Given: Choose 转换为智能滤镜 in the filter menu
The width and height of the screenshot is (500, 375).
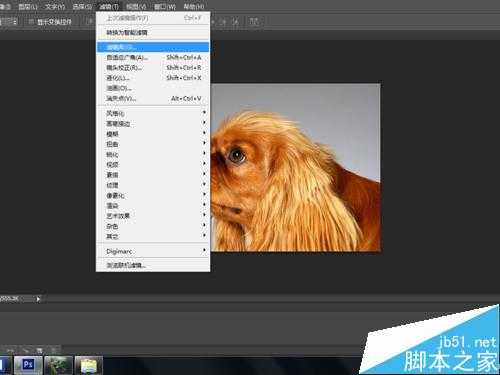Looking at the screenshot, I should [x=153, y=33].
